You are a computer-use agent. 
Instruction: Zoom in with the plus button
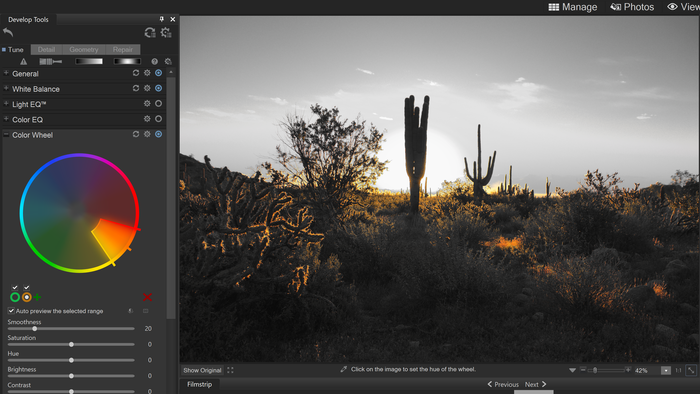[628, 370]
